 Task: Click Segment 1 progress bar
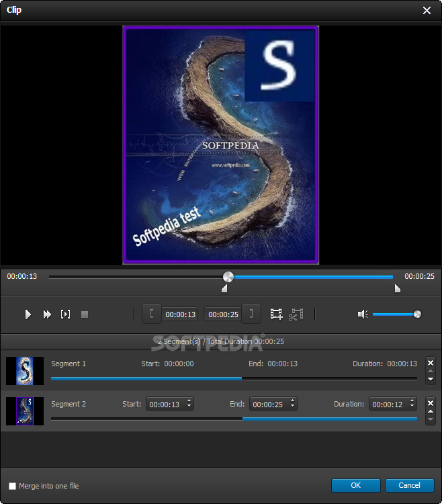pos(234,379)
